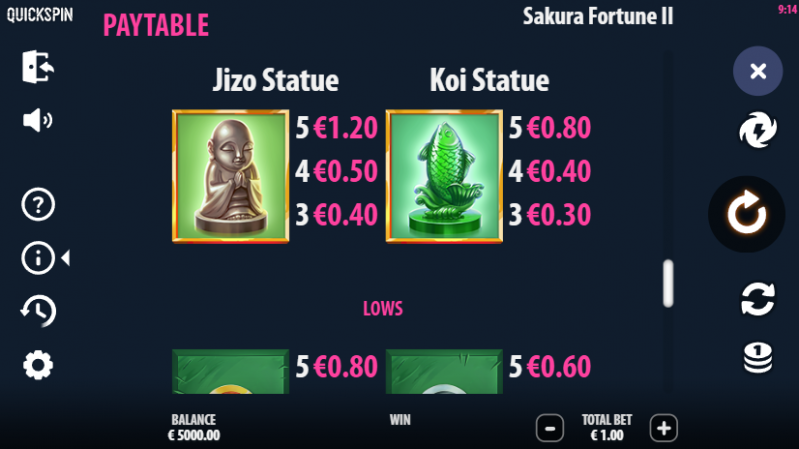Click the paytable vertical scrollbar handle
The height and width of the screenshot is (449, 799).
point(668,284)
